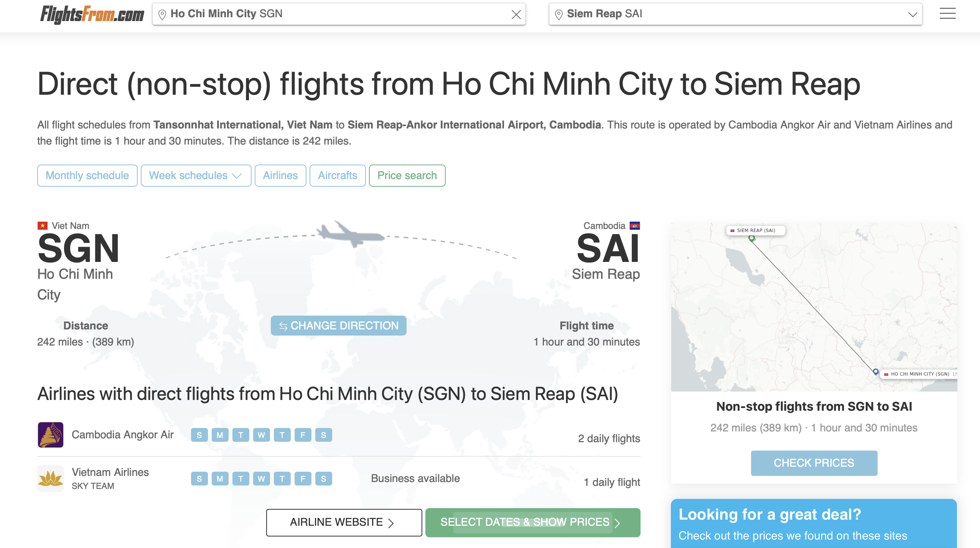This screenshot has width=980, height=548.
Task: Click the origin location pin icon
Action: pyautogui.click(x=162, y=15)
